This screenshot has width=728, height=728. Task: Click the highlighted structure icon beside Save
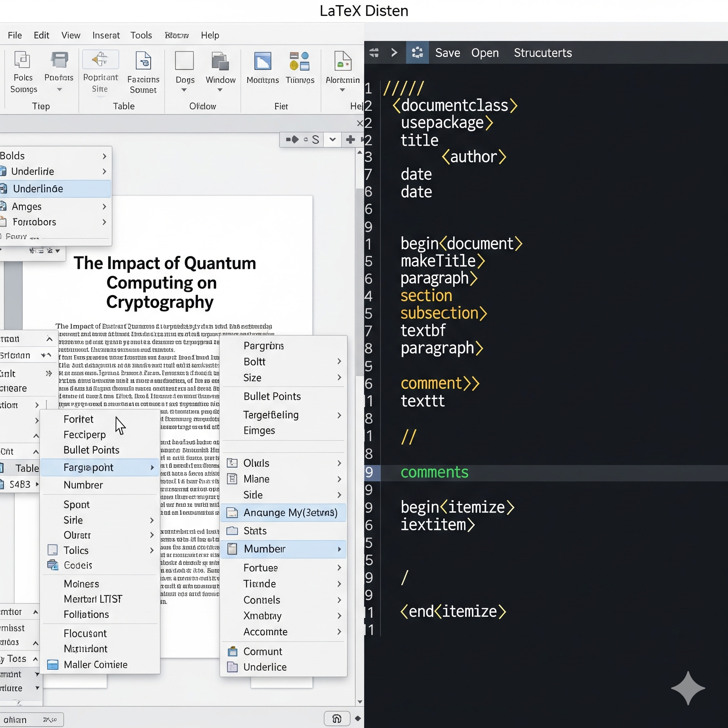417,53
